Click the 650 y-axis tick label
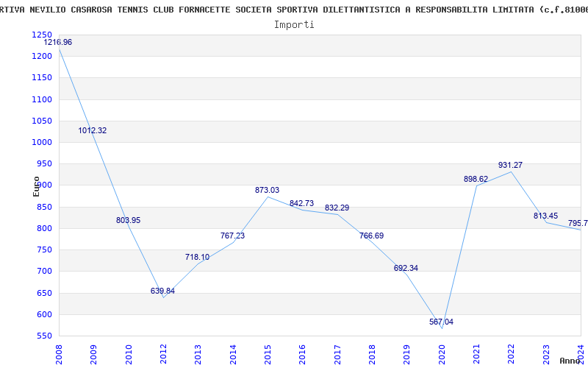This screenshot has height=368, width=588. pyautogui.click(x=44, y=293)
